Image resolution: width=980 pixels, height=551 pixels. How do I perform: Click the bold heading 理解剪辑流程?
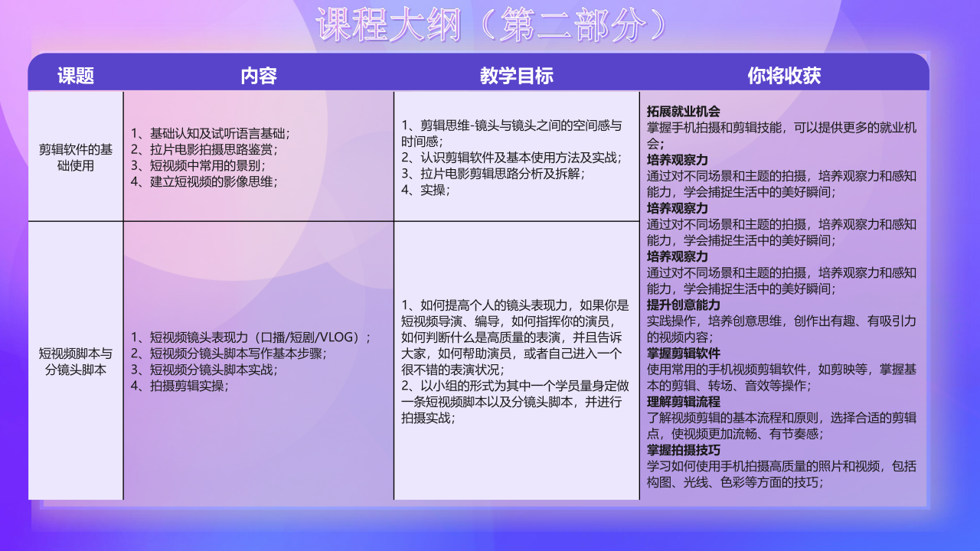(684, 401)
